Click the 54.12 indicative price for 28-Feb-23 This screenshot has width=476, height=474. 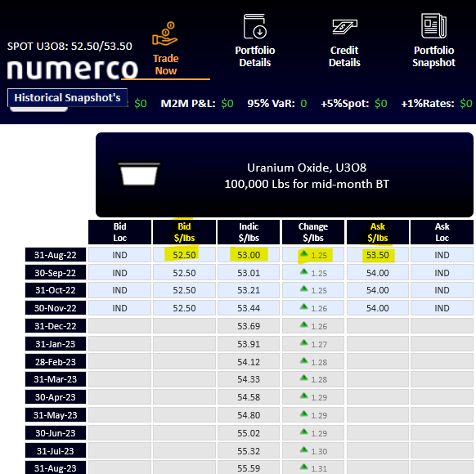tap(249, 361)
